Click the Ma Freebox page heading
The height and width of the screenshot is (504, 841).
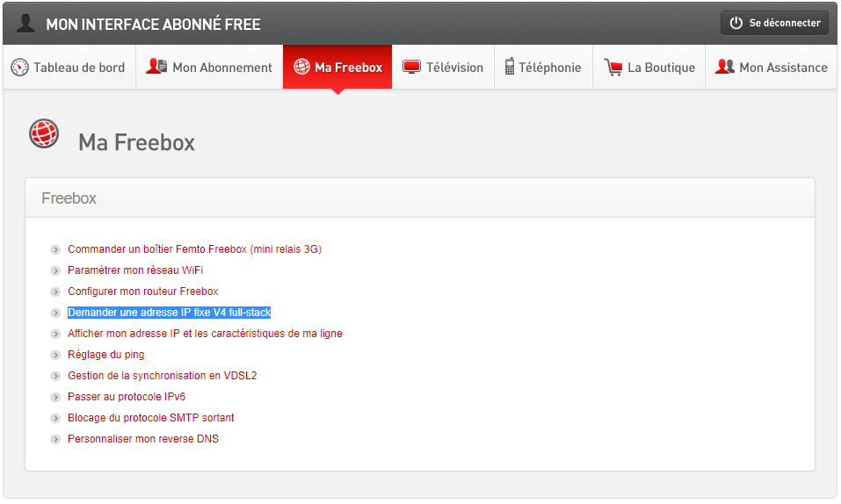pyautogui.click(x=136, y=142)
